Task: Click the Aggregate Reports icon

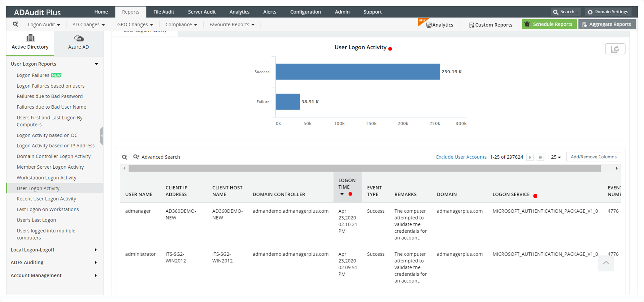Action: pyautogui.click(x=585, y=25)
